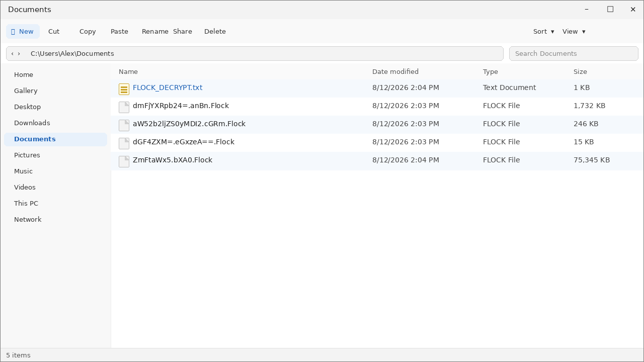The height and width of the screenshot is (362, 644).
Task: Open Desktop in the sidebar
Action: pyautogui.click(x=55, y=107)
